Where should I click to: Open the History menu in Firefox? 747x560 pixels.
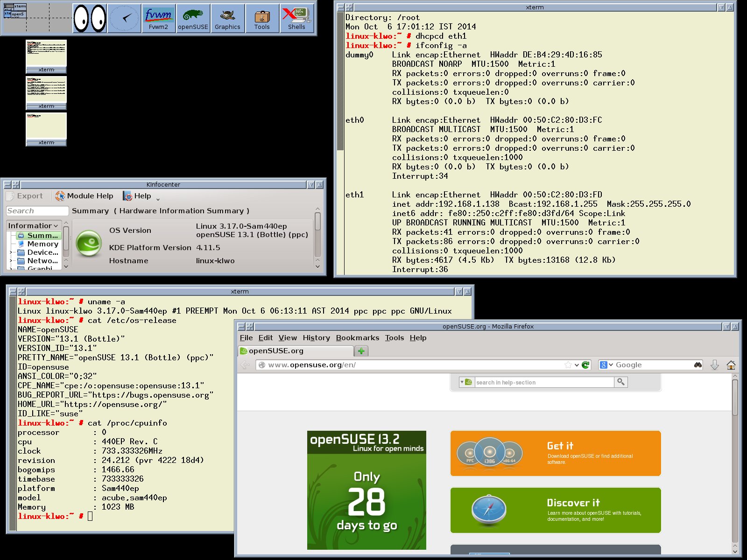316,338
